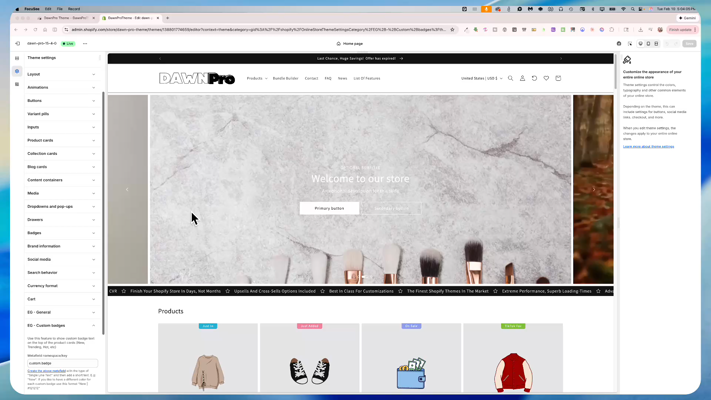Image resolution: width=711 pixels, height=400 pixels.
Task: Click Learn more about theme settings link
Action: (x=648, y=146)
